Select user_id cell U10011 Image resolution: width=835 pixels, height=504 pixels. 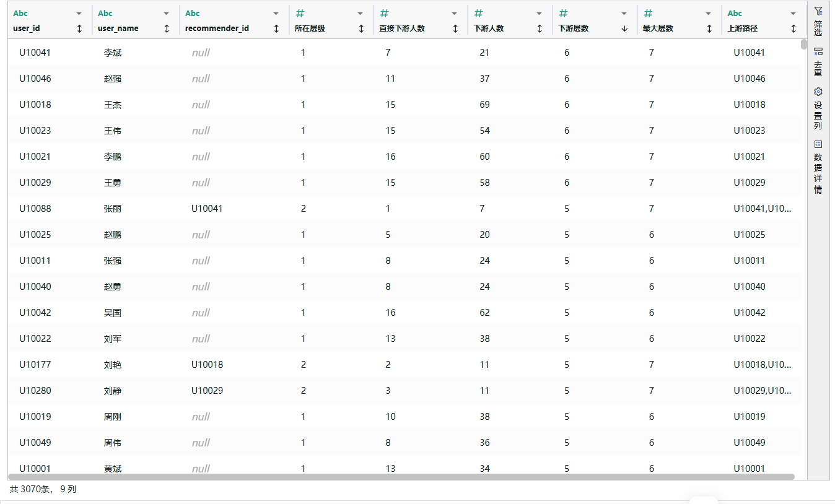35,261
